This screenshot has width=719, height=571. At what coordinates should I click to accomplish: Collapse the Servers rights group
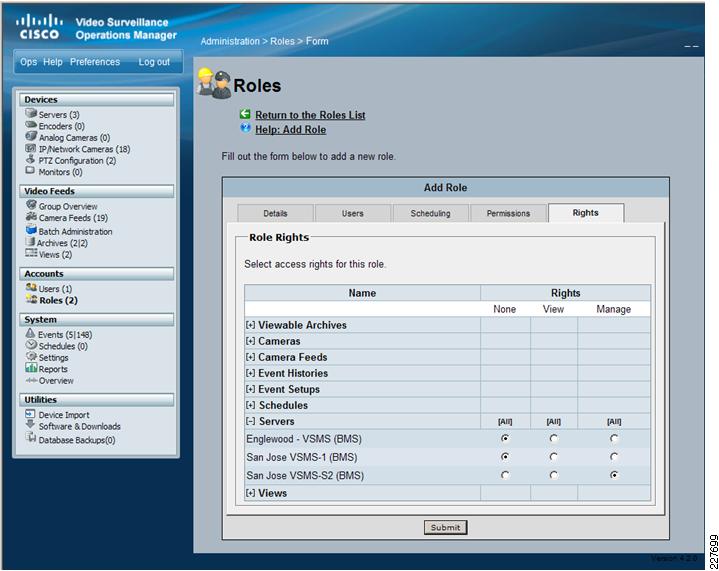point(250,421)
